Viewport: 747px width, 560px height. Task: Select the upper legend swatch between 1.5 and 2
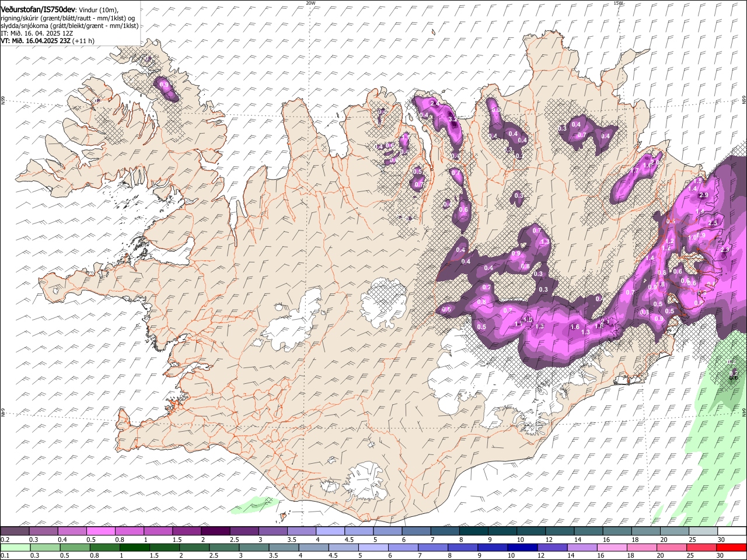click(x=187, y=531)
